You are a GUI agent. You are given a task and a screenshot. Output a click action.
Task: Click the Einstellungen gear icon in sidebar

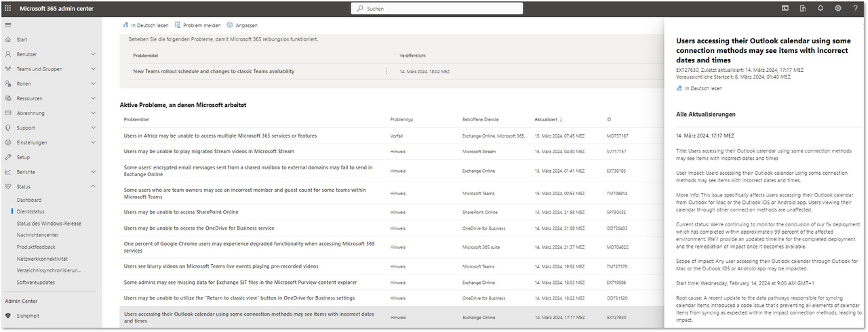click(x=8, y=142)
